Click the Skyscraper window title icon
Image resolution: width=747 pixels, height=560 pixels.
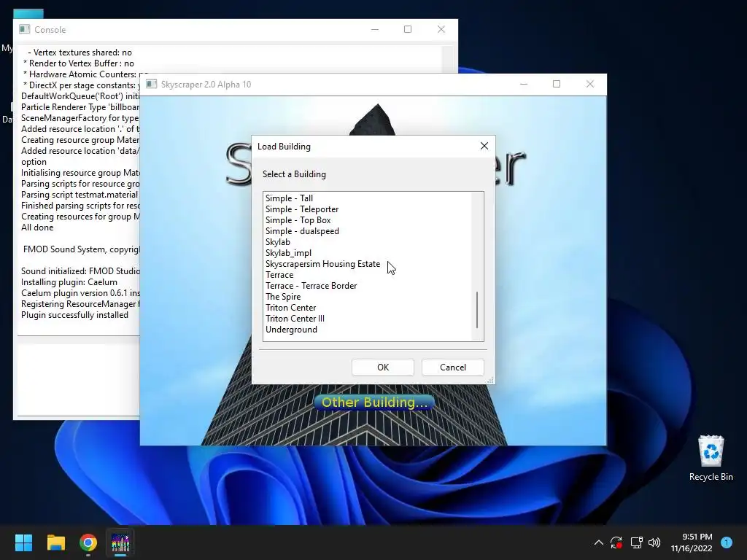point(152,85)
